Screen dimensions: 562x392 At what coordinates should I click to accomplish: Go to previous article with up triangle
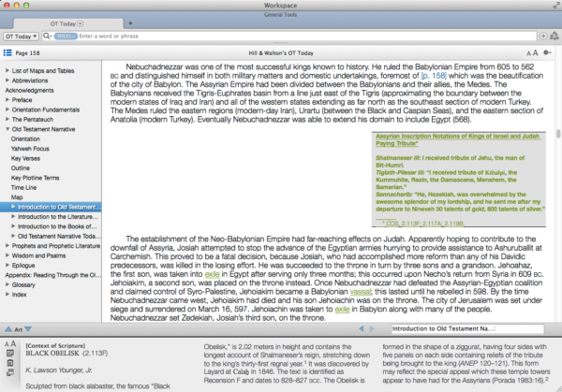point(8,329)
